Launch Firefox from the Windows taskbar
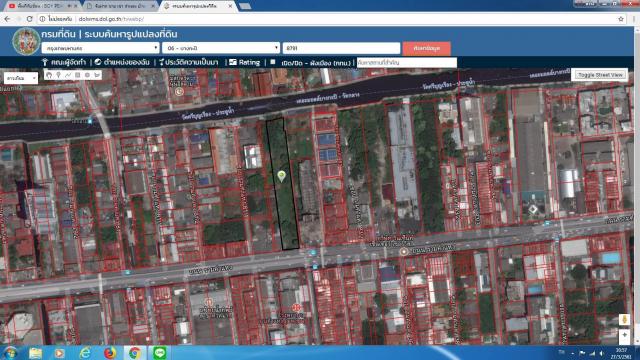640x360 pixels. click(110, 352)
